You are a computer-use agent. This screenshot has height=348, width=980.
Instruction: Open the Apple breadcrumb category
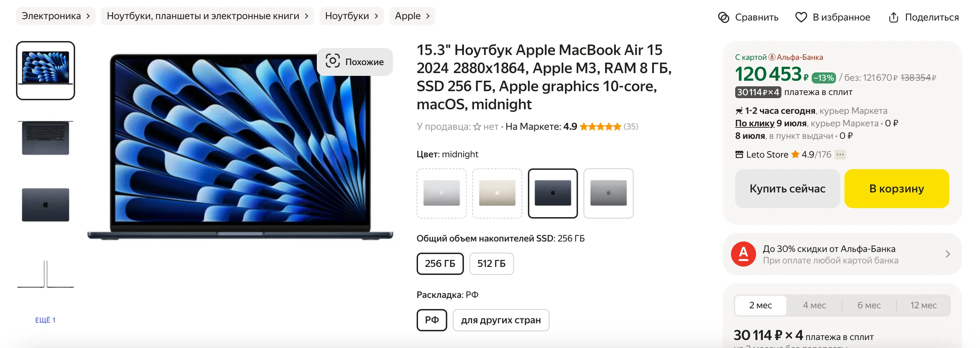pyautogui.click(x=412, y=16)
